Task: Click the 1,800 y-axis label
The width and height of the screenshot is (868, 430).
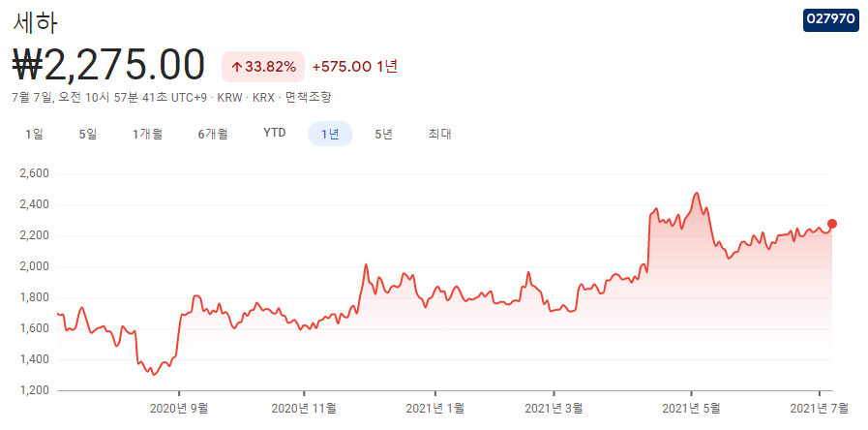Action: click(x=34, y=297)
